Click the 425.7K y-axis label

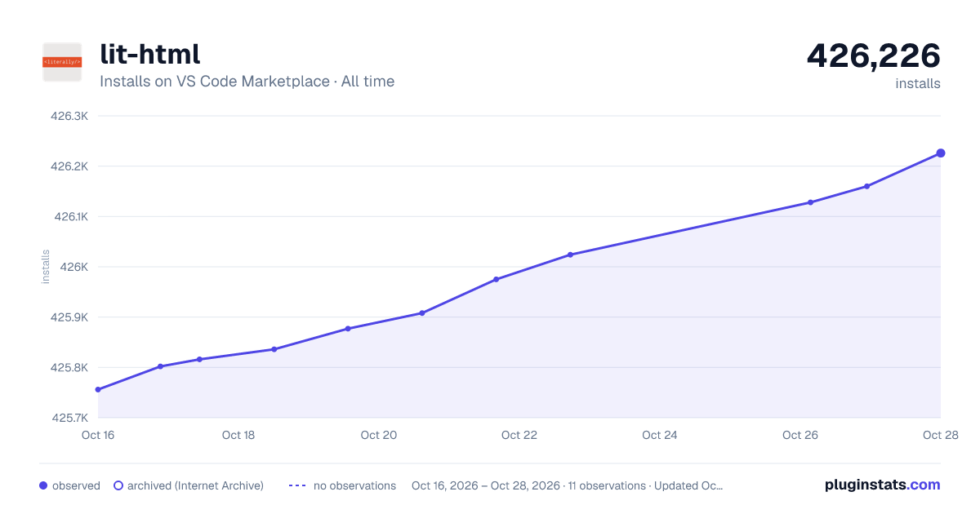[x=69, y=418]
